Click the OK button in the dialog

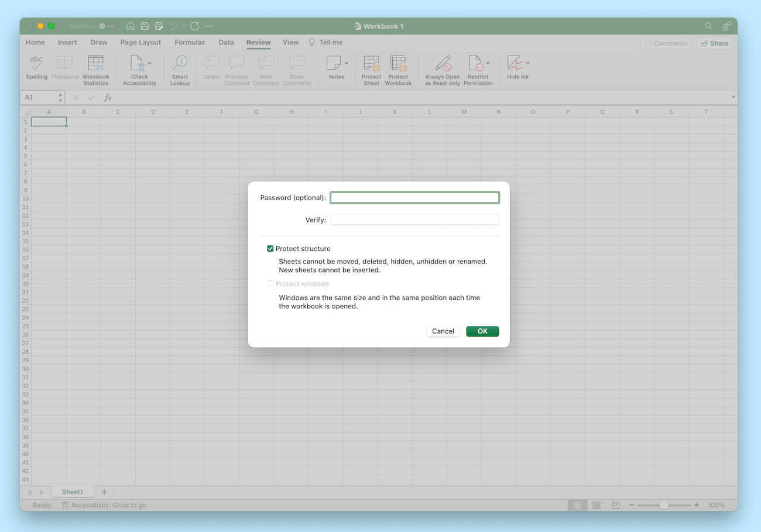(x=482, y=331)
